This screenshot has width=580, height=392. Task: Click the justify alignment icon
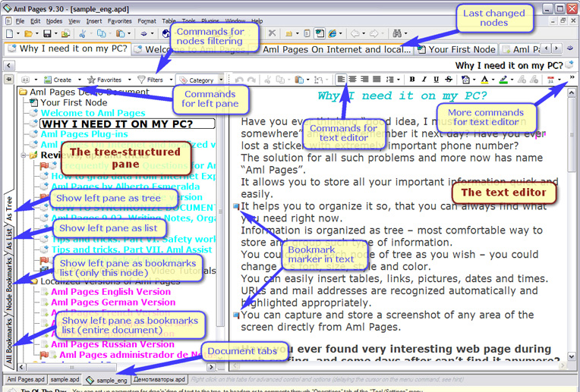coord(375,80)
